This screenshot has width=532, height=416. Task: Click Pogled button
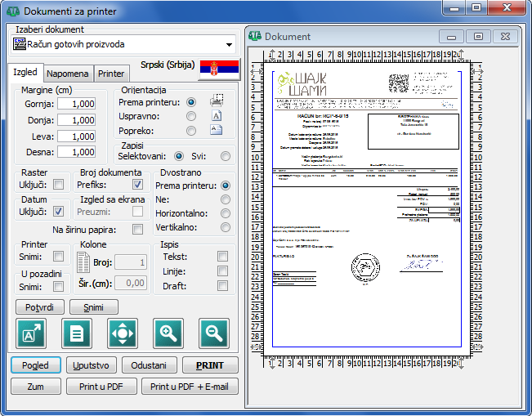(36, 365)
